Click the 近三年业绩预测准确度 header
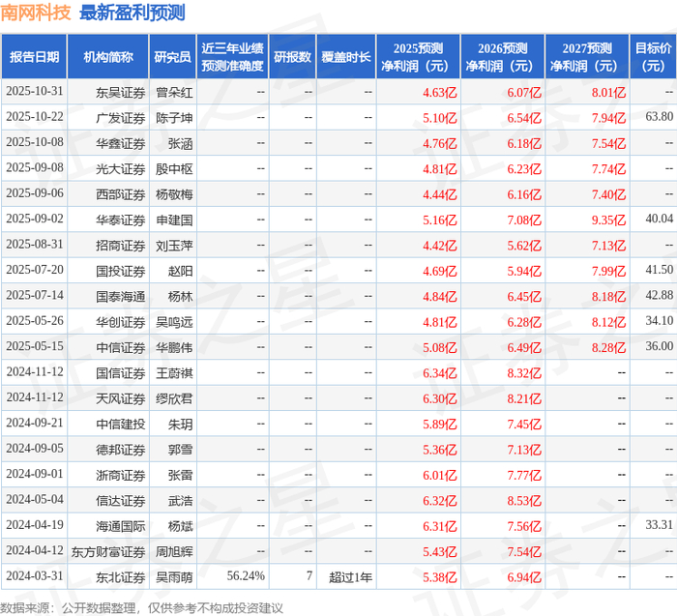The image size is (677, 616). 232,57
